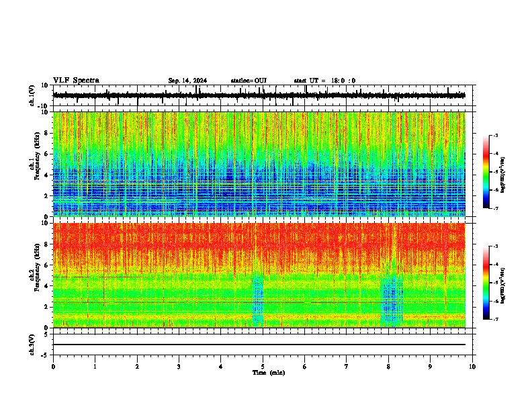Click the flat ch.3 voltage line
Viewport: 532px width, 411px height.
point(259,345)
